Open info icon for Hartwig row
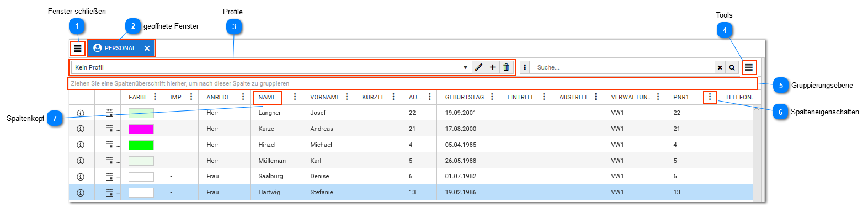The height and width of the screenshot is (207, 868). point(81,193)
